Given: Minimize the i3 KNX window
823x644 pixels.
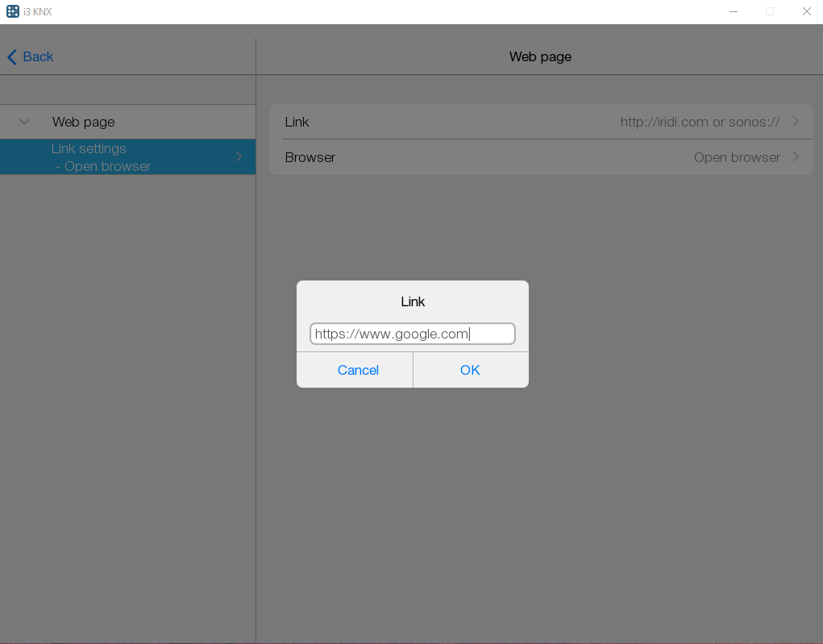Looking at the screenshot, I should [733, 11].
